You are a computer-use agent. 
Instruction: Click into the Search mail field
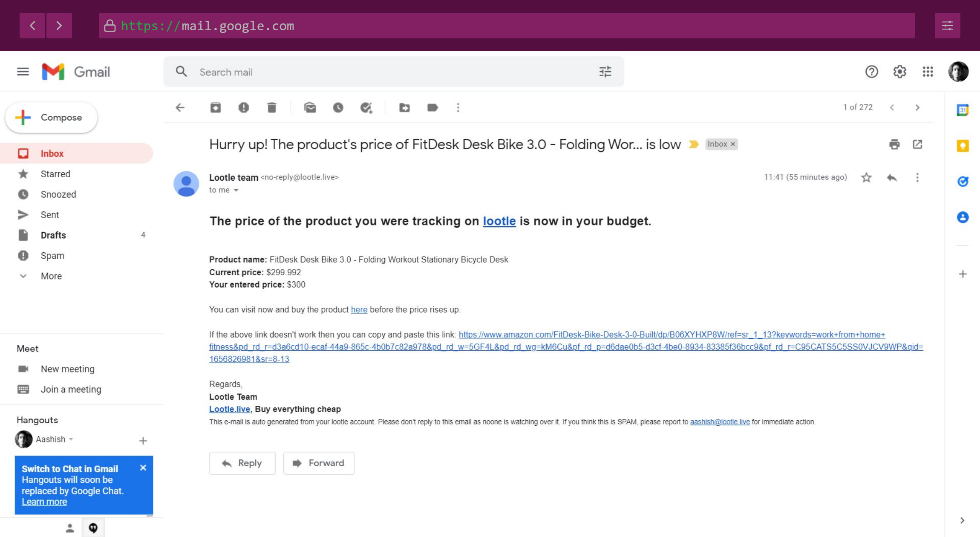coord(383,72)
